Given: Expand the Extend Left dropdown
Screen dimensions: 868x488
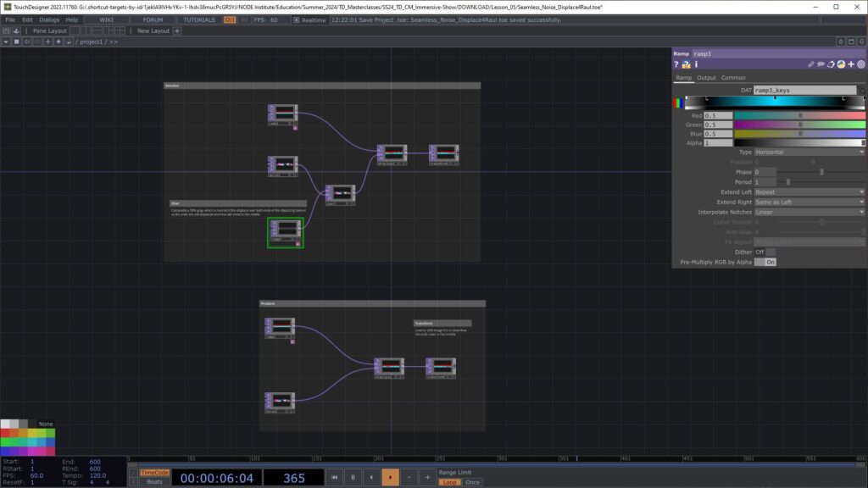Looking at the screenshot, I should tap(809, 192).
